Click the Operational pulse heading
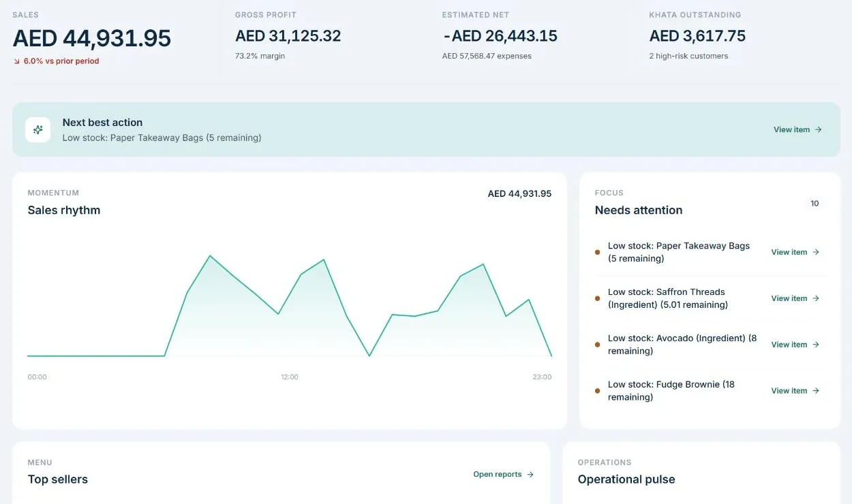 [x=626, y=479]
